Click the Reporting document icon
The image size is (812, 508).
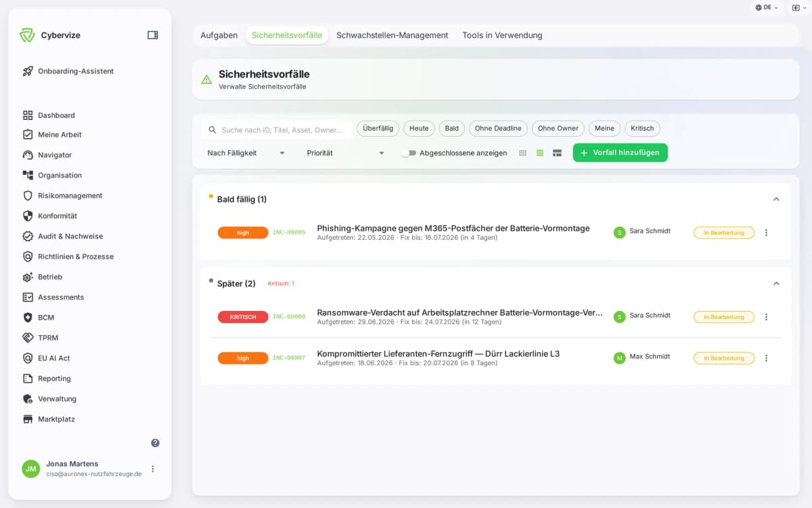pos(28,378)
